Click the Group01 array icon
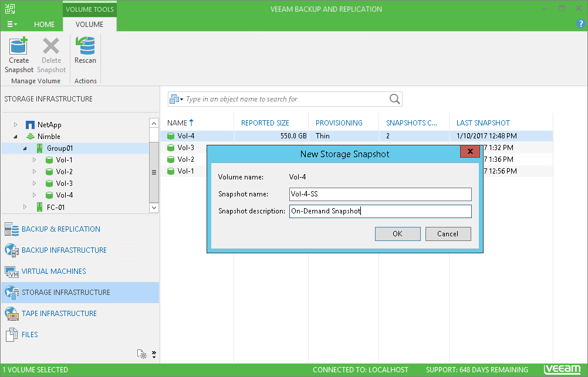This screenshot has width=588, height=377. click(x=39, y=148)
